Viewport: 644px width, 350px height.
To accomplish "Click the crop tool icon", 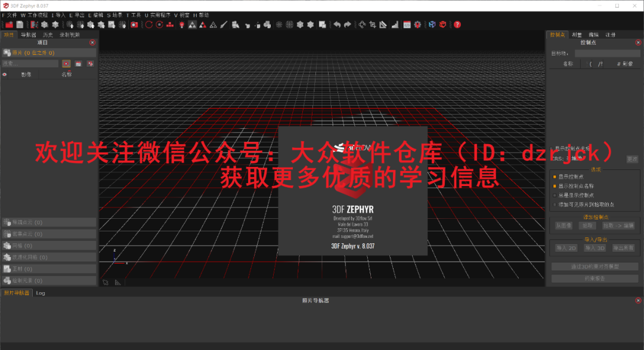I will [x=373, y=24].
